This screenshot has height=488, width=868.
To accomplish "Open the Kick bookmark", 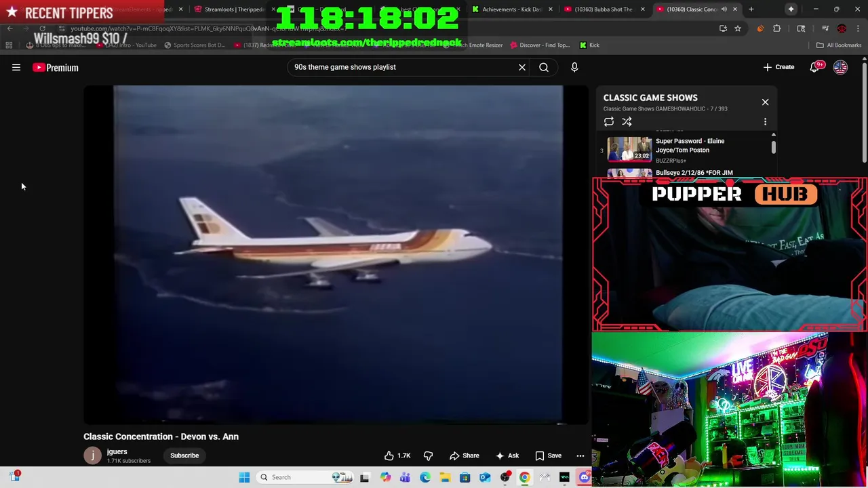I will 589,45.
